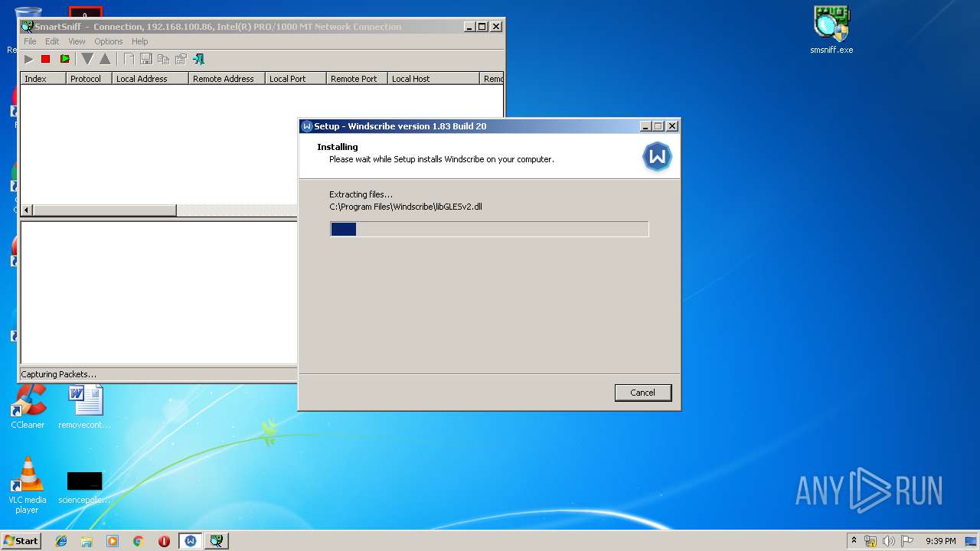Screen dimensions: 980x551
Task: Switch to the SmartSniff taskbar button
Action: click(x=217, y=541)
